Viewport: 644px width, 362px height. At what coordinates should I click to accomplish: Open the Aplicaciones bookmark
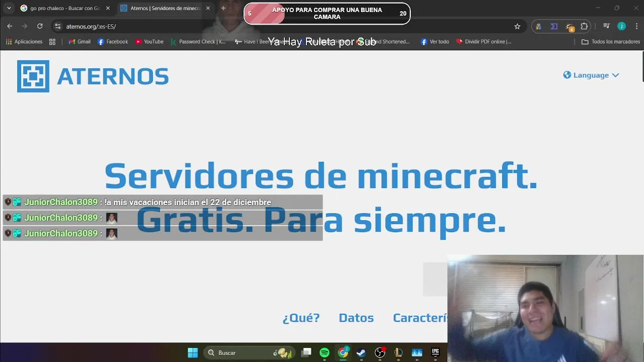click(24, 42)
